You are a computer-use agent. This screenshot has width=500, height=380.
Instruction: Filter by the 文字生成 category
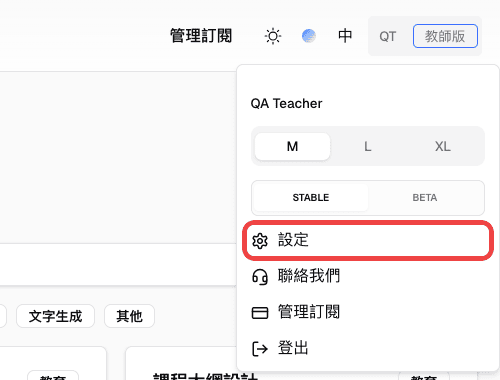(55, 316)
